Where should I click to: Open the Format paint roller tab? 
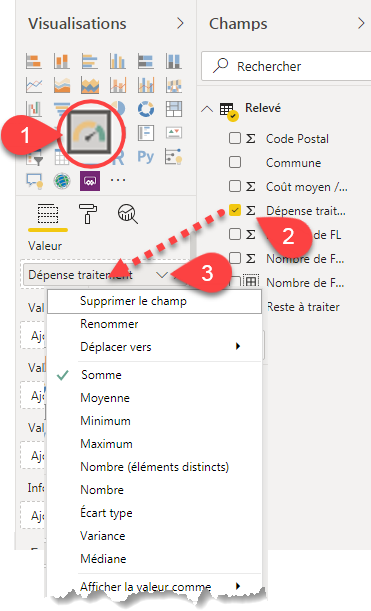point(88,214)
